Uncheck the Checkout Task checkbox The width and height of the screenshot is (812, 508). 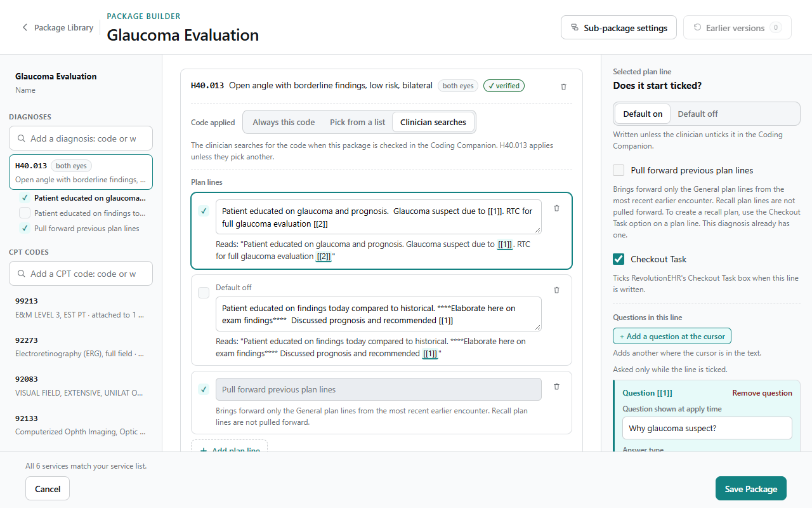coord(619,259)
